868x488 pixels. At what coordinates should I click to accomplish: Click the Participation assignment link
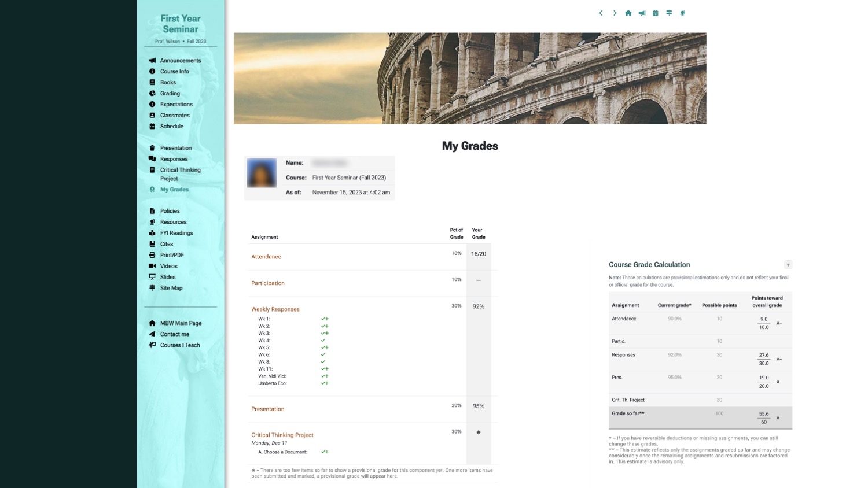pos(267,283)
